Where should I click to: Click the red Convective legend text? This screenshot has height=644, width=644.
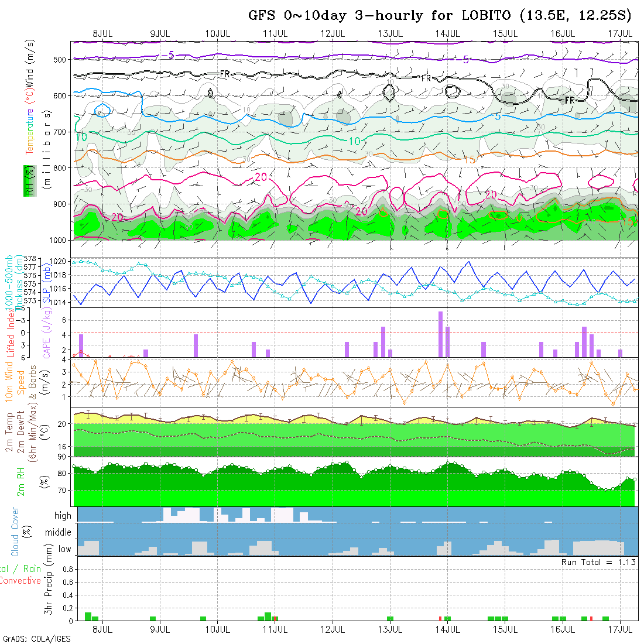20,581
